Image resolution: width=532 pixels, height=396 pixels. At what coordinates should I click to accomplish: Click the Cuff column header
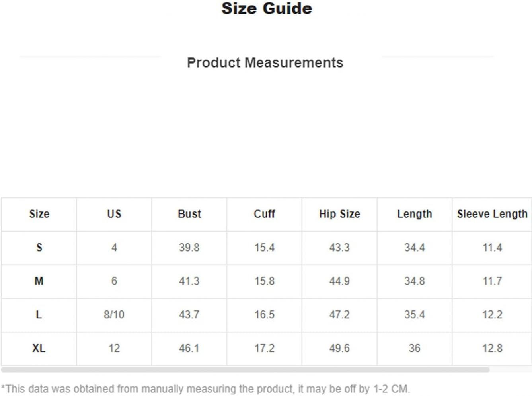264,214
